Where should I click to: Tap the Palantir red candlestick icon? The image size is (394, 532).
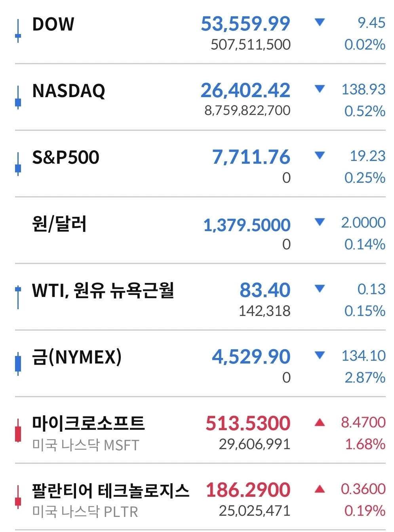[x=18, y=497]
